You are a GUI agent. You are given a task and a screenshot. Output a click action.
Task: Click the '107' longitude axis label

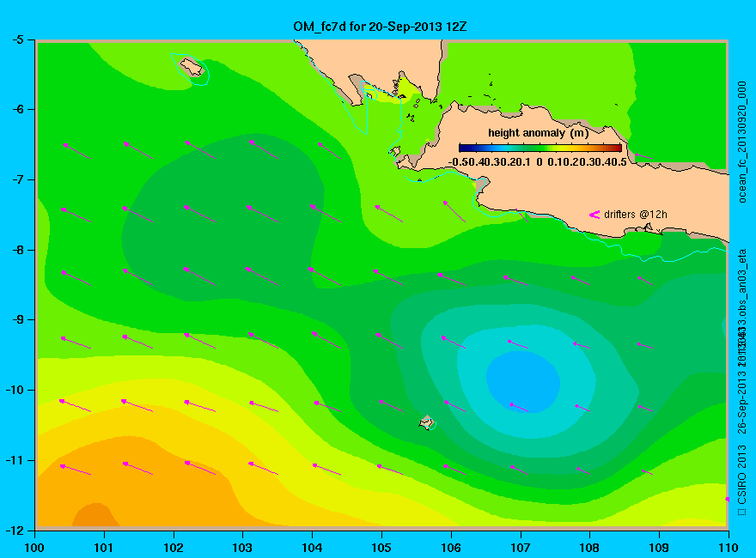[x=521, y=548]
